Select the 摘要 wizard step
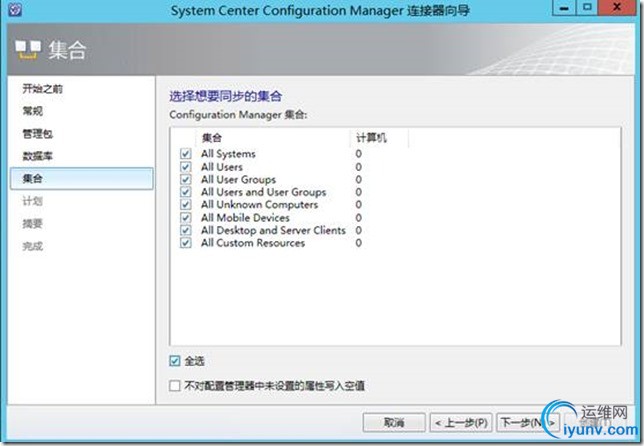Viewport: 644px width, 446px height. 32,224
